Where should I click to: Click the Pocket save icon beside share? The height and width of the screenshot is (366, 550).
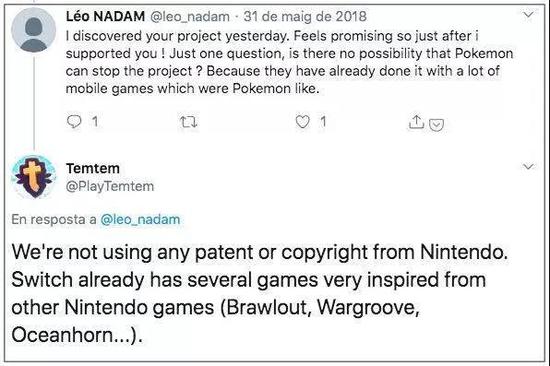coord(437,125)
